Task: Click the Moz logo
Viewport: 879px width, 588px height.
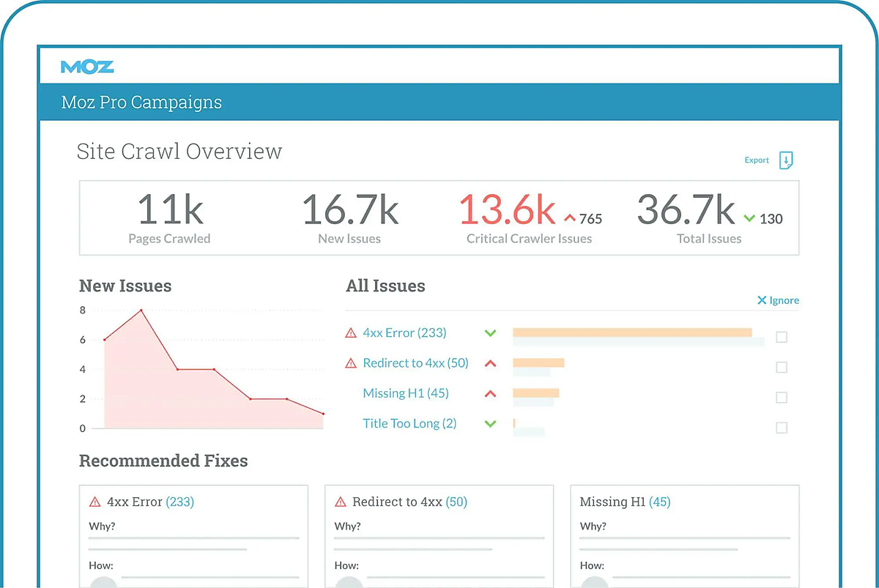Action: tap(87, 67)
